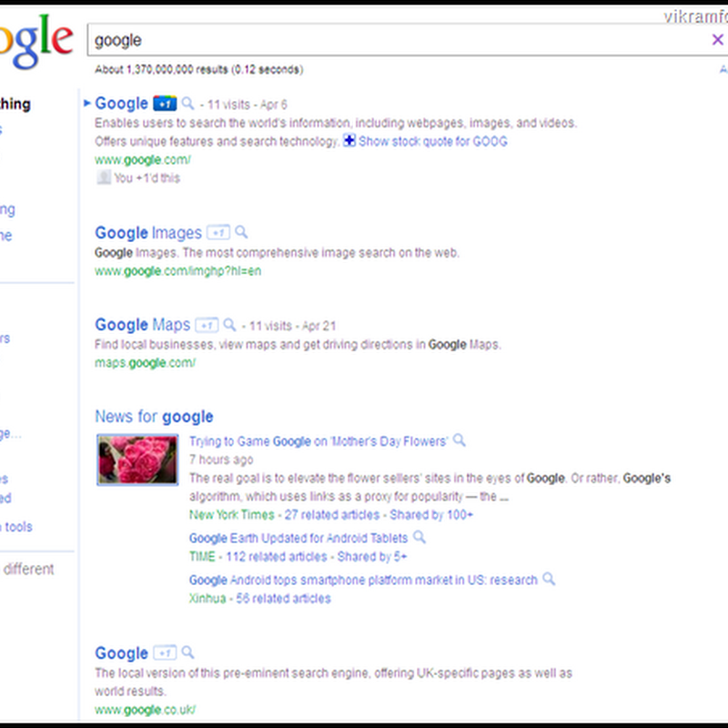Click the blue arrow beside first result
This screenshot has width=728, height=728.
click(86, 103)
